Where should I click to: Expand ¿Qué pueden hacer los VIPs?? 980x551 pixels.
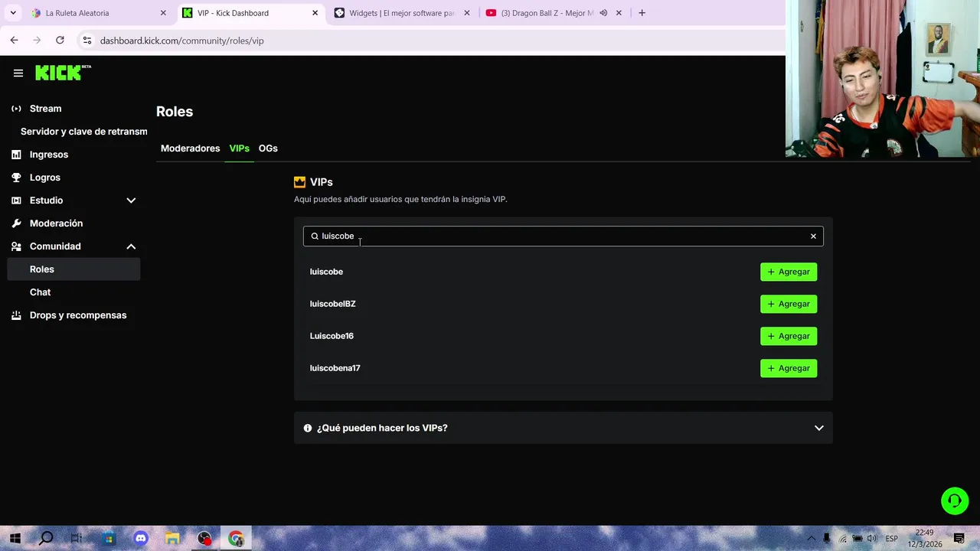click(563, 428)
